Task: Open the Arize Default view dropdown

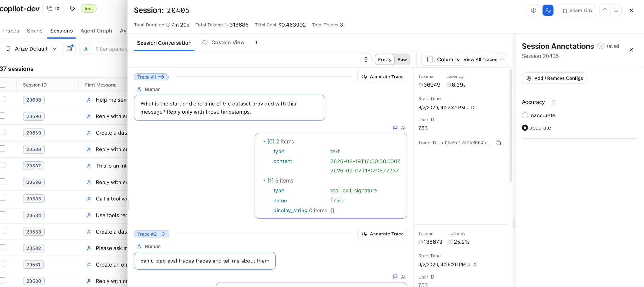Action: (x=31, y=49)
